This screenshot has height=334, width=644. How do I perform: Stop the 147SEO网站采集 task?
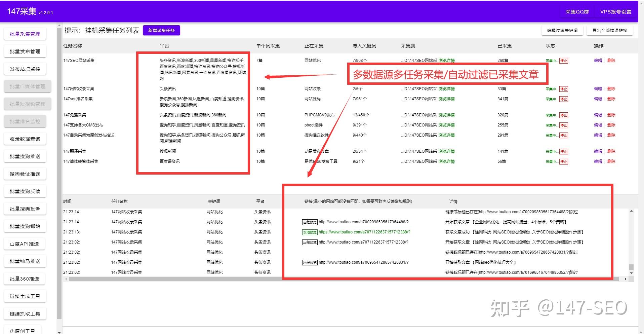pos(564,61)
